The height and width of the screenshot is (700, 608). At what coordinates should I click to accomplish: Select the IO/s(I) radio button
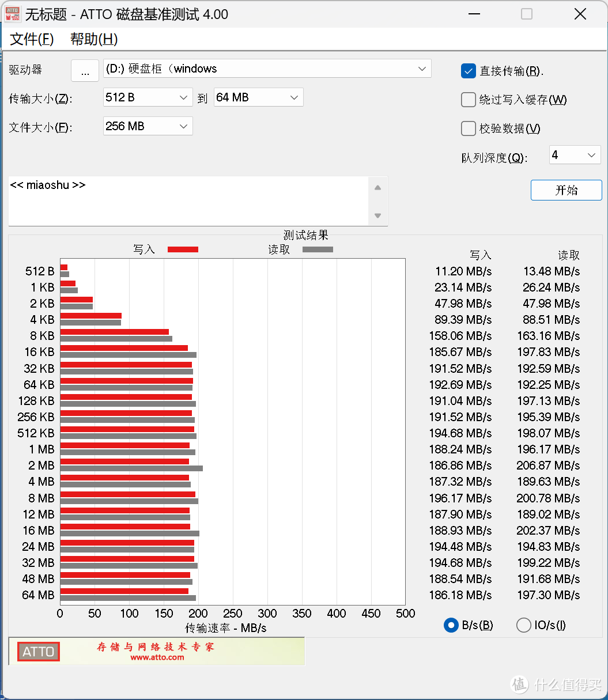click(523, 625)
